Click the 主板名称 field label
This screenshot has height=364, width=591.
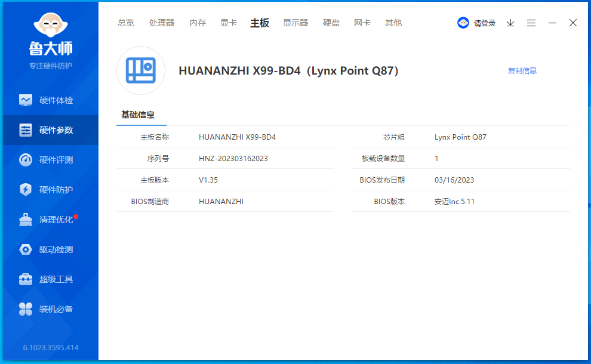pyautogui.click(x=155, y=137)
